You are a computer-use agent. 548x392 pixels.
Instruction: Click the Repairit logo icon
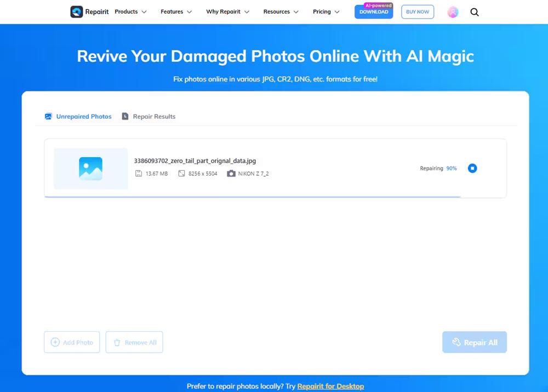pos(77,12)
